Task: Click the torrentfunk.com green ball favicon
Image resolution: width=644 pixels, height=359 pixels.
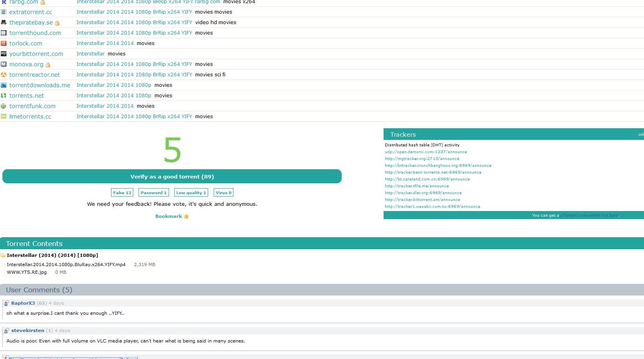Action: tap(4, 106)
